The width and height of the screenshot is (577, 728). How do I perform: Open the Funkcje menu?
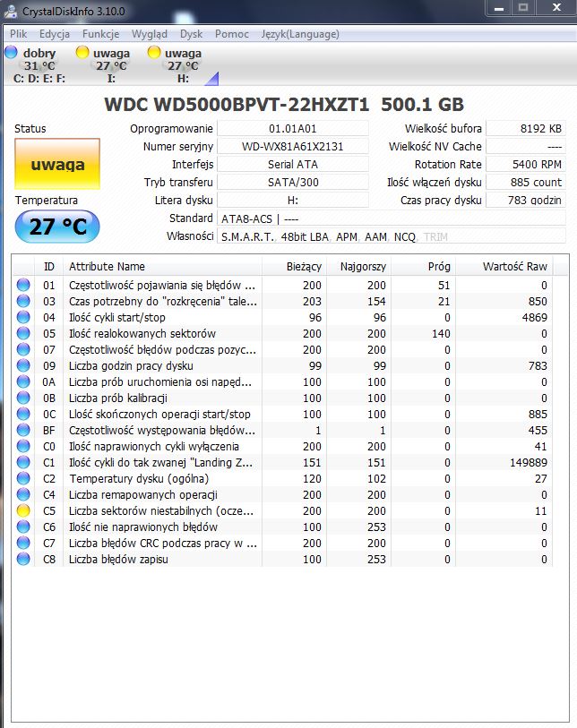(x=101, y=34)
